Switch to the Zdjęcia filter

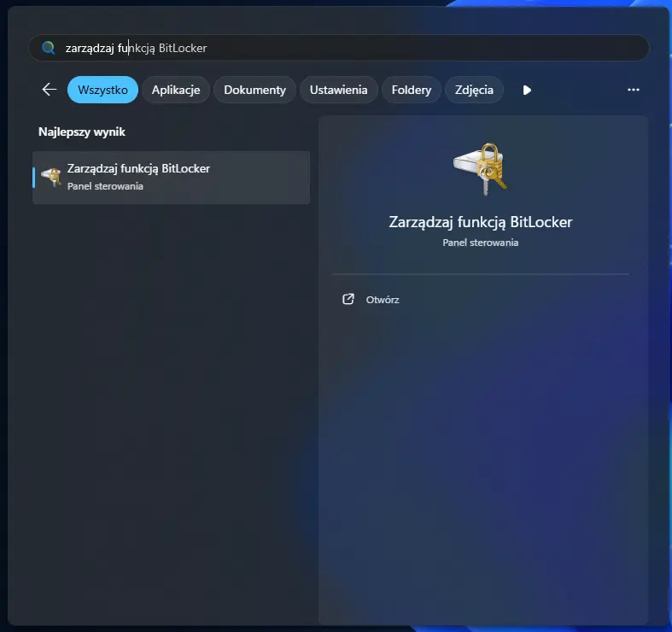pos(474,90)
